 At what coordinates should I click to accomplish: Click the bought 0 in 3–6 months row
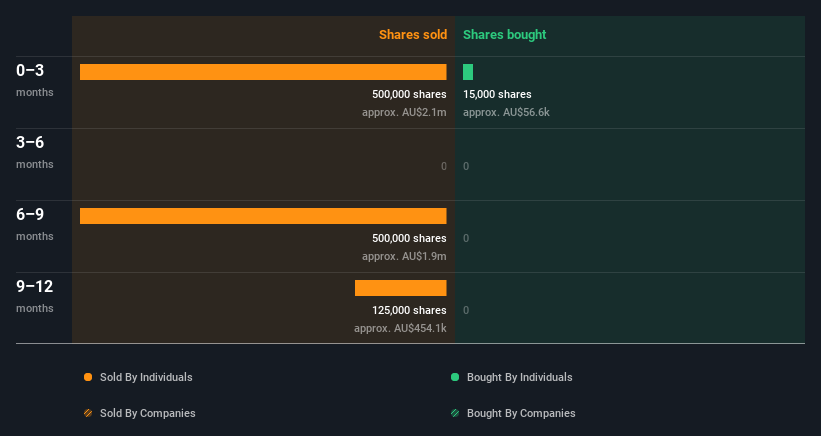[466, 166]
